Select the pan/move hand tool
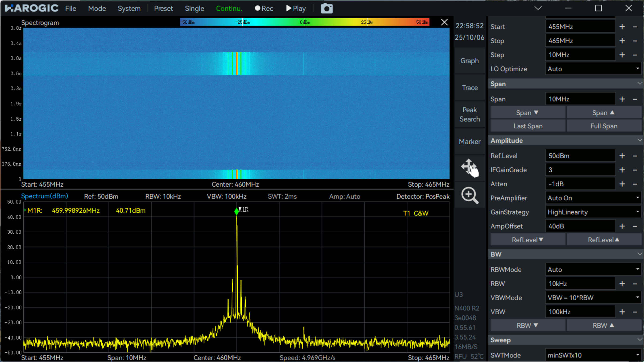The image size is (644, 362). pos(470,168)
